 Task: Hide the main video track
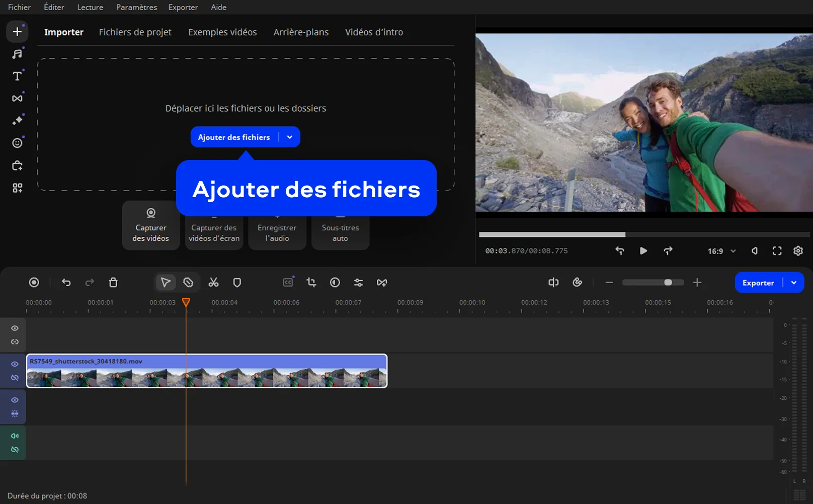[15, 364]
